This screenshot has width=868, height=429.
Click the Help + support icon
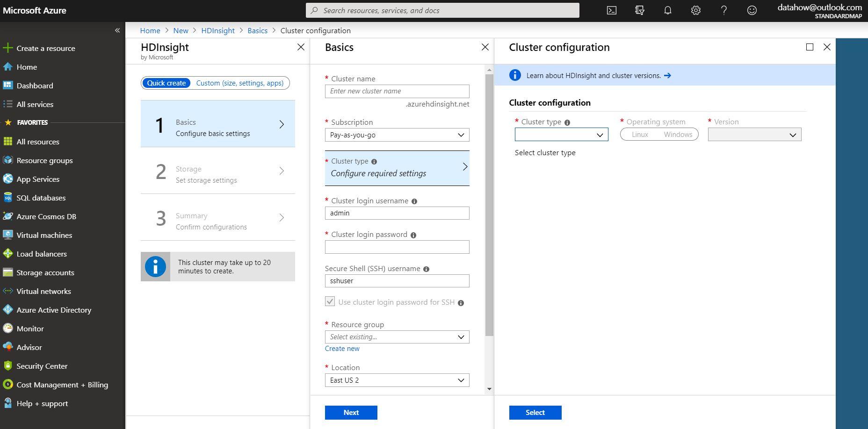(7, 403)
